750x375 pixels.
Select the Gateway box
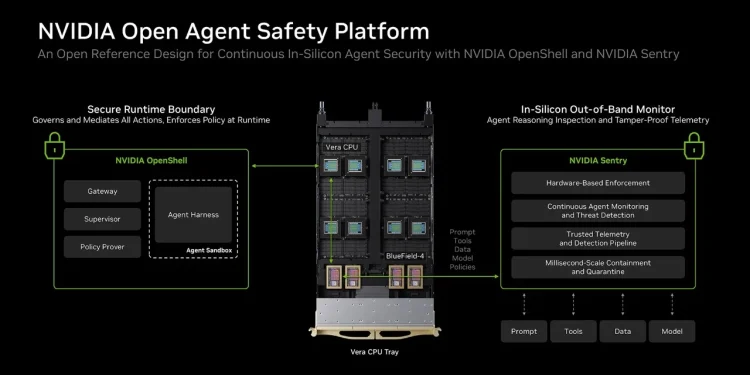pyautogui.click(x=102, y=191)
